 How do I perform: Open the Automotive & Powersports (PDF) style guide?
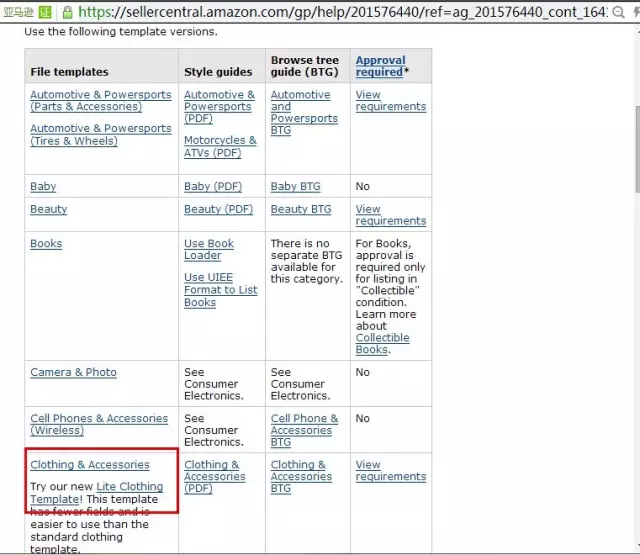tap(219, 106)
